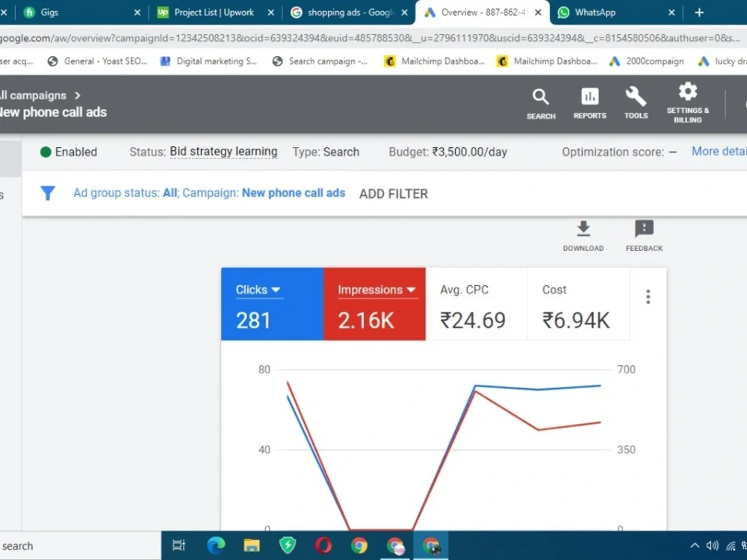Viewport: 747px width, 560px height.
Task: Open the Reports menu icon
Action: [590, 104]
